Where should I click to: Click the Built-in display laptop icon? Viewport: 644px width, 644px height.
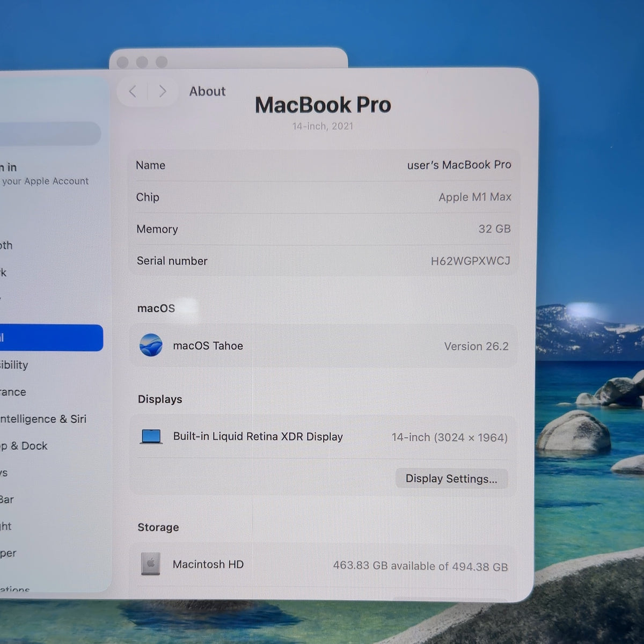(151, 436)
